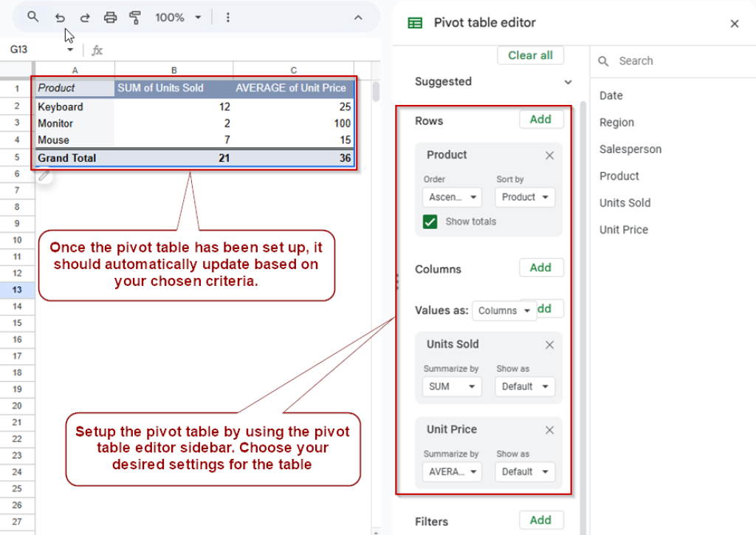The height and width of the screenshot is (535, 756).
Task: Print the spreadsheet
Action: (x=110, y=17)
